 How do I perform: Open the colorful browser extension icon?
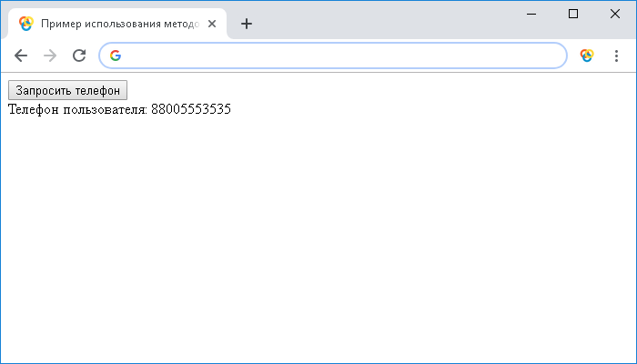pos(587,56)
